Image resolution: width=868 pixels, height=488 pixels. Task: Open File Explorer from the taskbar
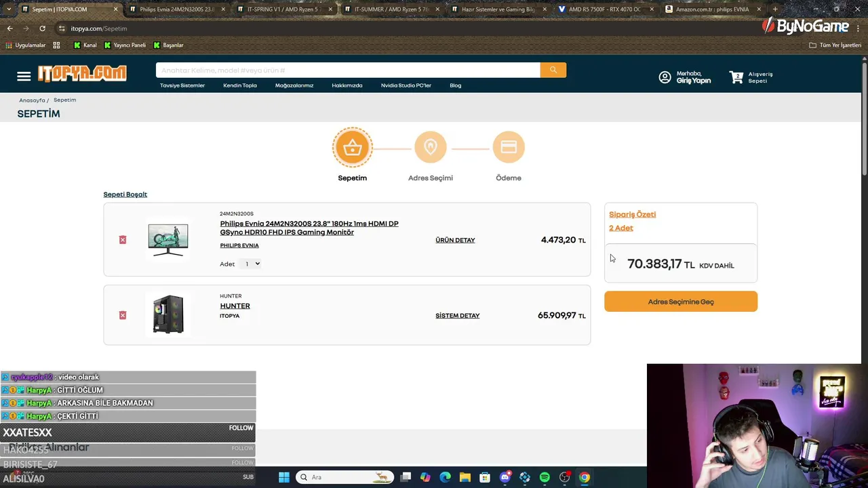tap(465, 477)
